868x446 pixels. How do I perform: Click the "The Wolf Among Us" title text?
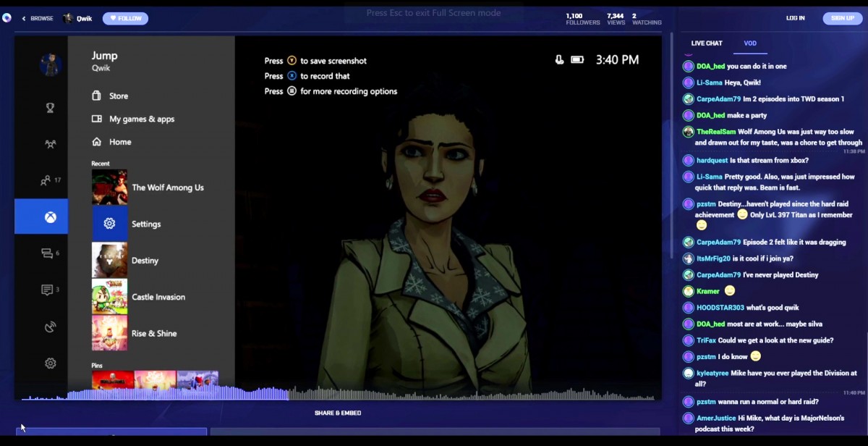click(168, 188)
